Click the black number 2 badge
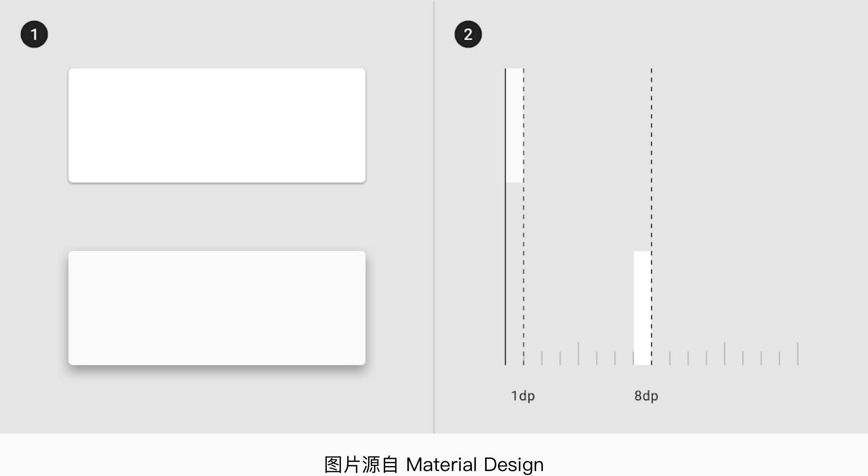 pos(468,34)
